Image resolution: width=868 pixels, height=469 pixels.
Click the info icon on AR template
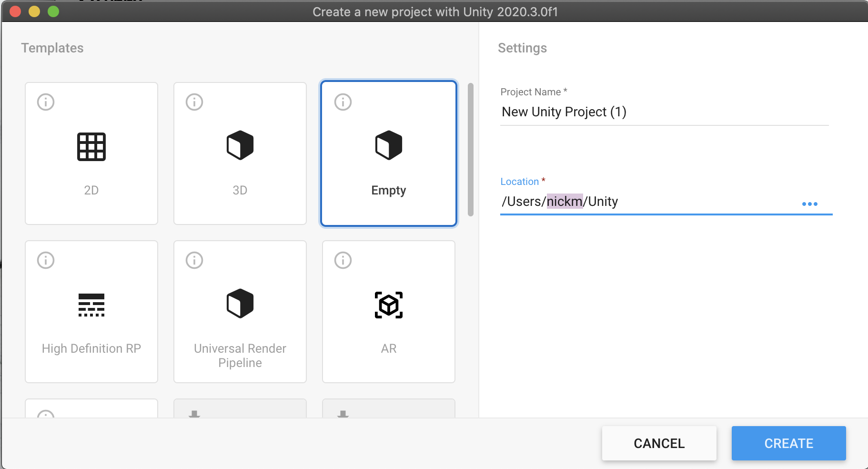pos(343,260)
